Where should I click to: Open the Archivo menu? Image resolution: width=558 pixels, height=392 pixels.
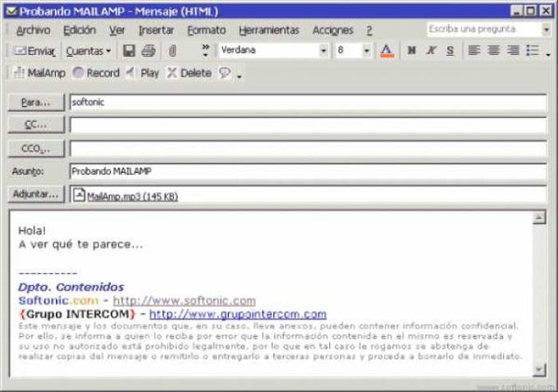coord(33,30)
